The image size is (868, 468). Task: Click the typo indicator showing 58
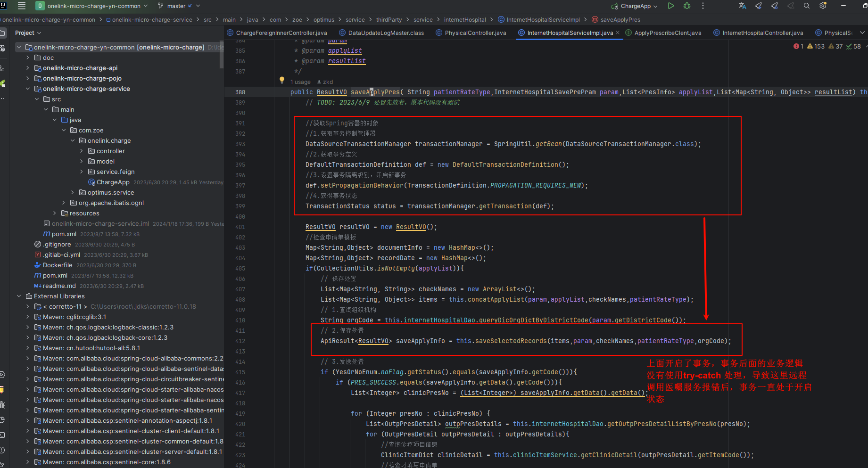[853, 46]
